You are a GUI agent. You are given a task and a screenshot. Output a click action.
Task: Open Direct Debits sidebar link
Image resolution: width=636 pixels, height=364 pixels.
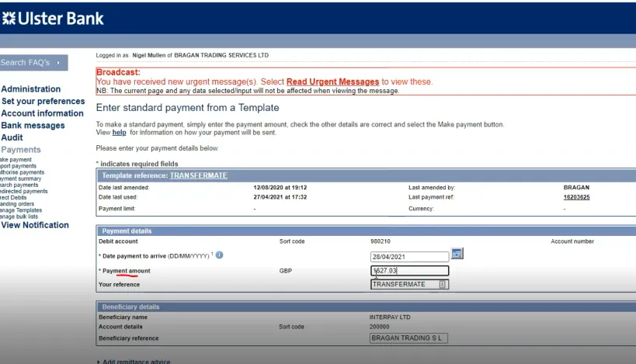[13, 197]
